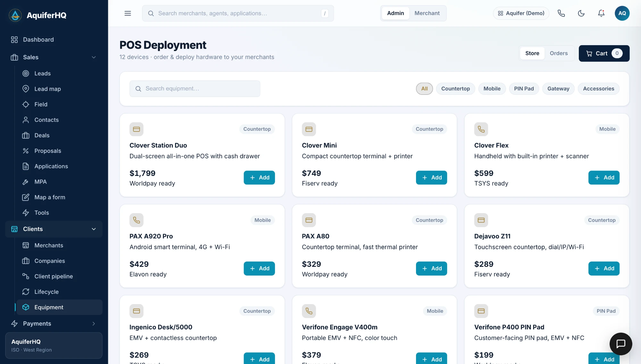Open the AQ user avatar menu
Screen dimensions: 641x364
(622, 13)
